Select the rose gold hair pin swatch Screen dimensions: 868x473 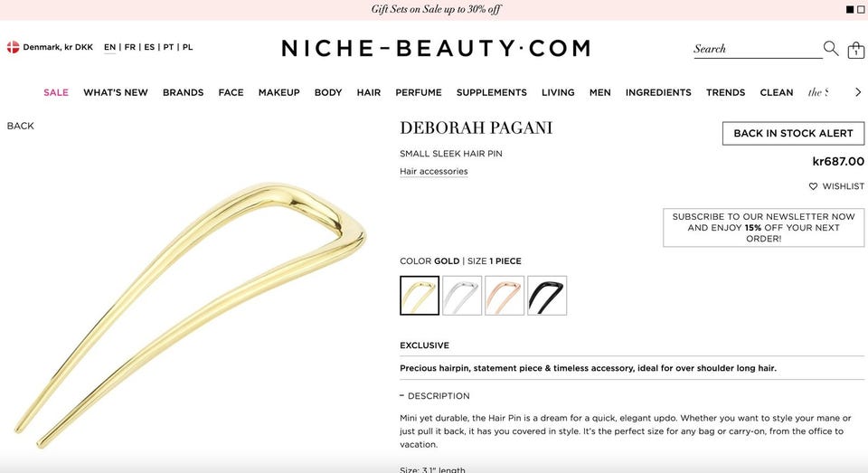[505, 296]
